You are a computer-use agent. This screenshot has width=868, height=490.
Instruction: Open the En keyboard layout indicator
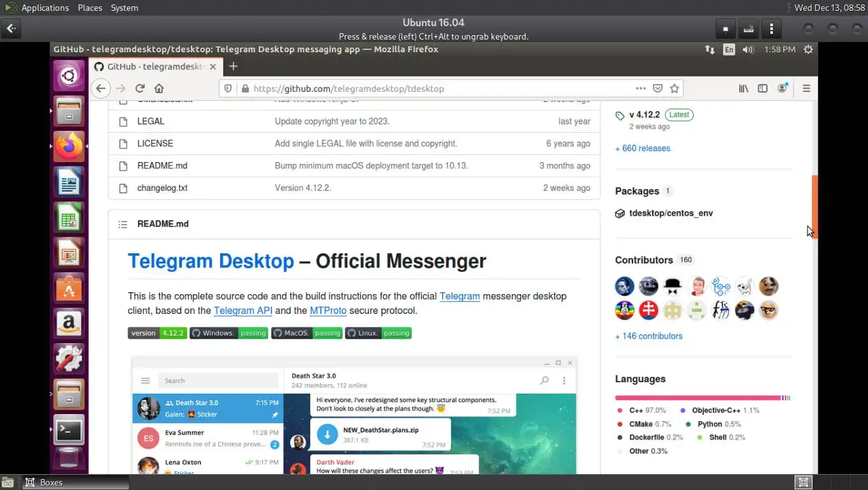729,49
